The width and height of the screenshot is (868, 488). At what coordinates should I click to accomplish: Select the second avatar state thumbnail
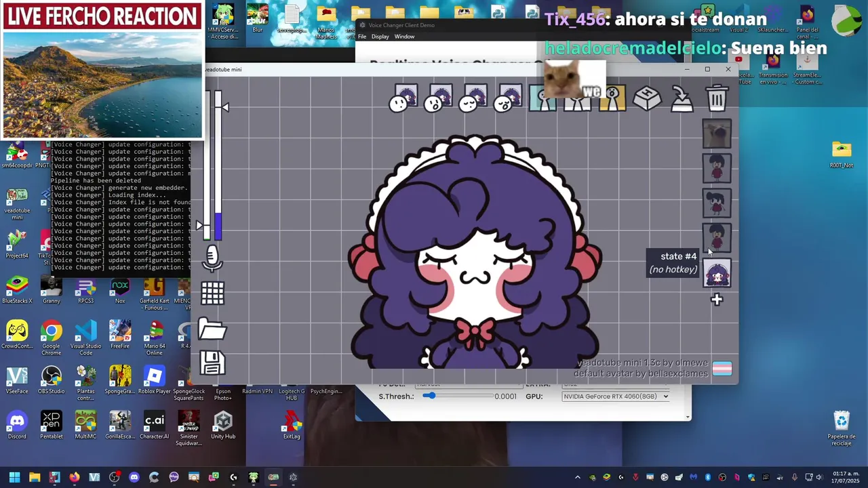(x=717, y=168)
